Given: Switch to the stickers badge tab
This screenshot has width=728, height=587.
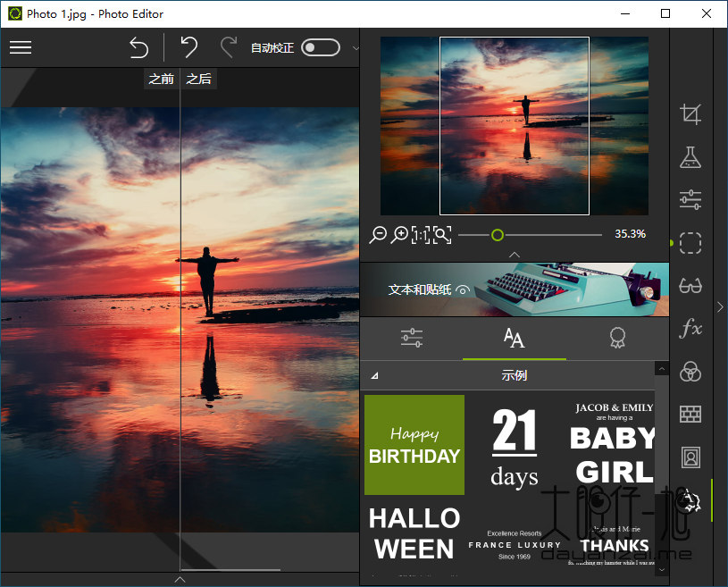Looking at the screenshot, I should 617,338.
